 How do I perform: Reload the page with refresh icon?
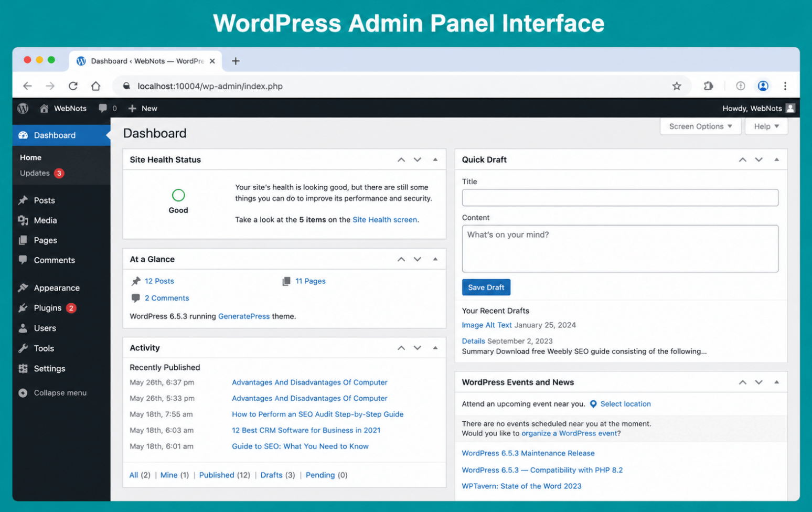(73, 86)
